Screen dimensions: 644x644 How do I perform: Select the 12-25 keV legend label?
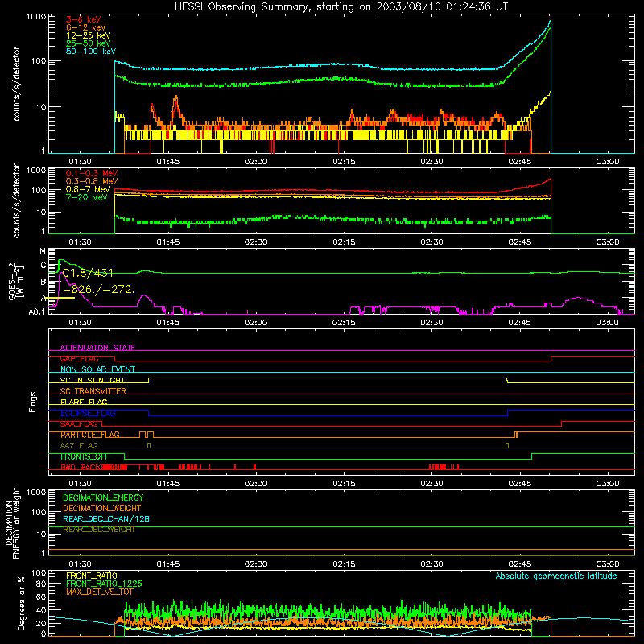[x=88, y=35]
